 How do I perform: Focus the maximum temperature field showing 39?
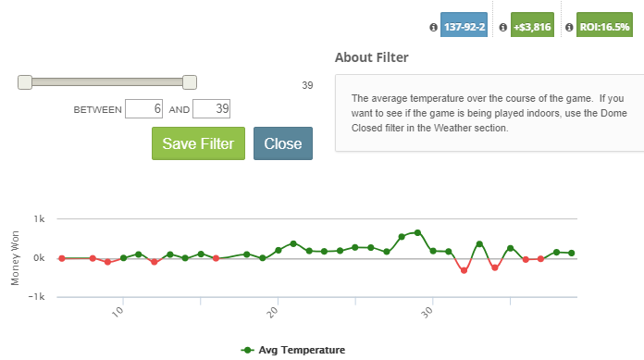(212, 109)
